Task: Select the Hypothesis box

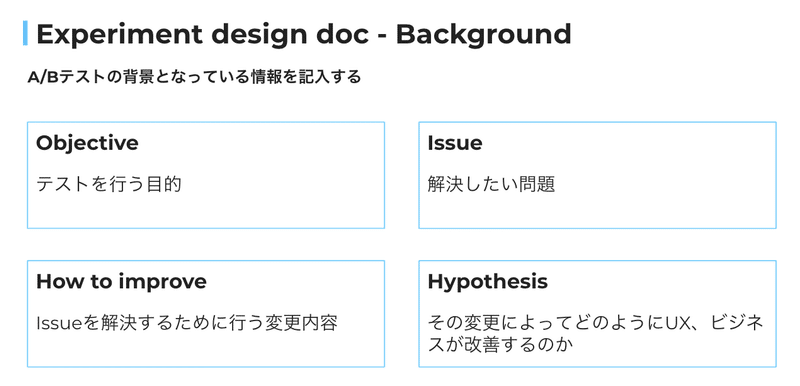Action: coord(597,314)
